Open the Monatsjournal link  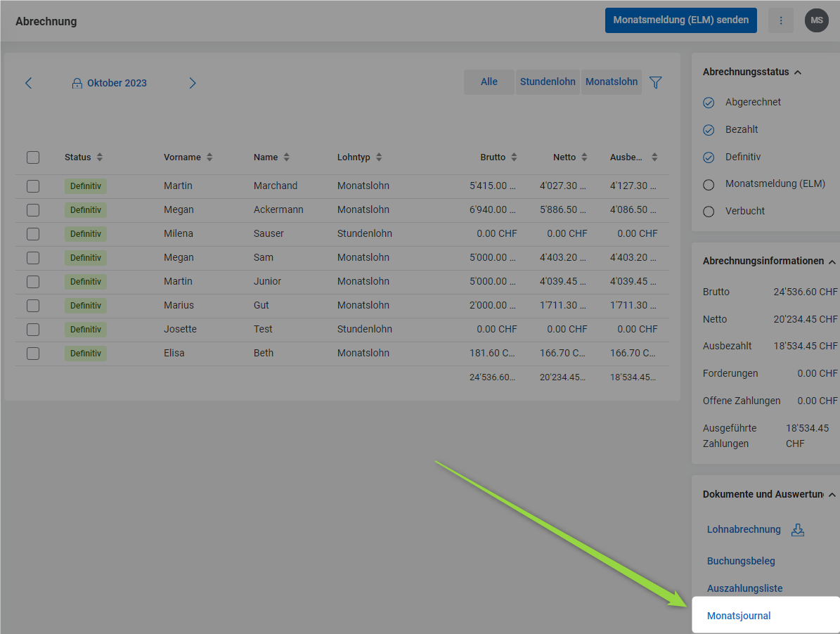(x=739, y=616)
